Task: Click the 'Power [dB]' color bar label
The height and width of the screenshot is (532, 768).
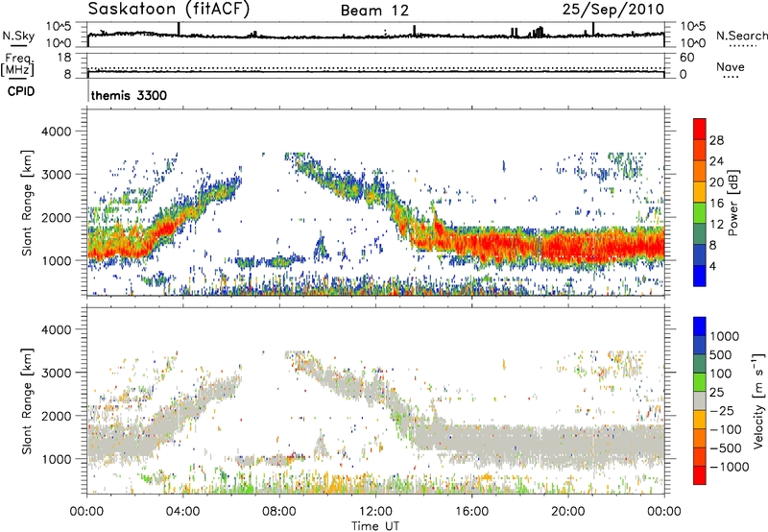Action: [x=732, y=203]
